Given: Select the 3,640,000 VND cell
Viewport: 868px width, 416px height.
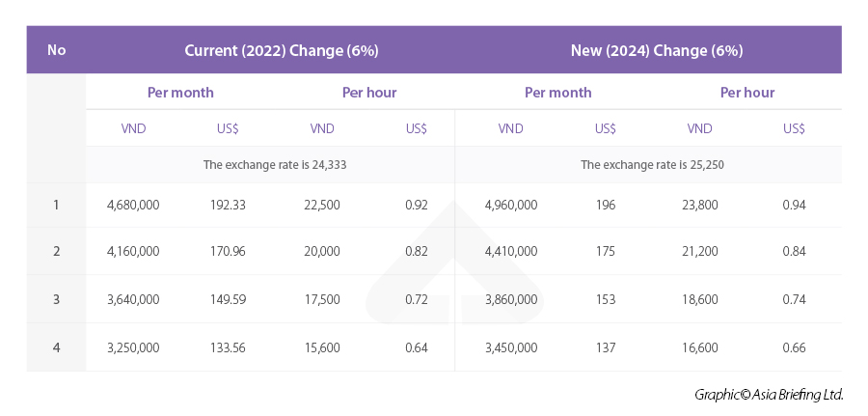Looking at the screenshot, I should pos(133,299).
